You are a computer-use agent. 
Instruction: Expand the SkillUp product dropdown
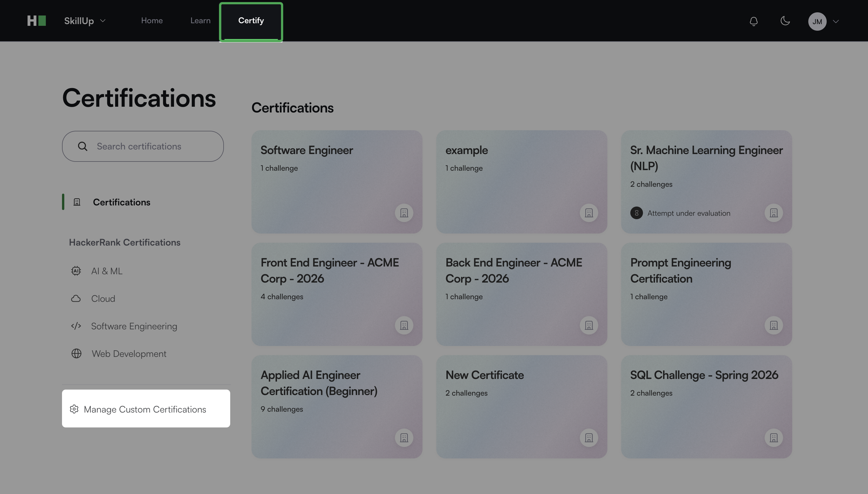click(85, 21)
